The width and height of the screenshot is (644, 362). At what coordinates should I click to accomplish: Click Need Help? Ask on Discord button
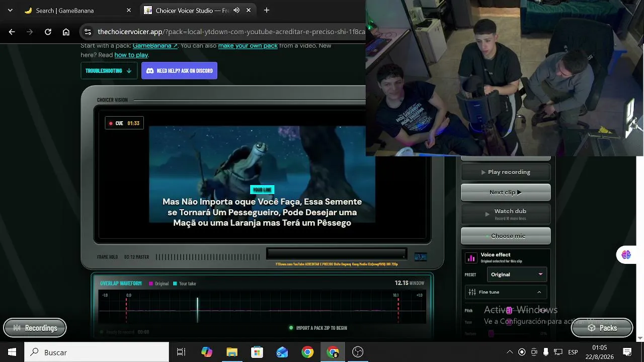[x=179, y=70]
